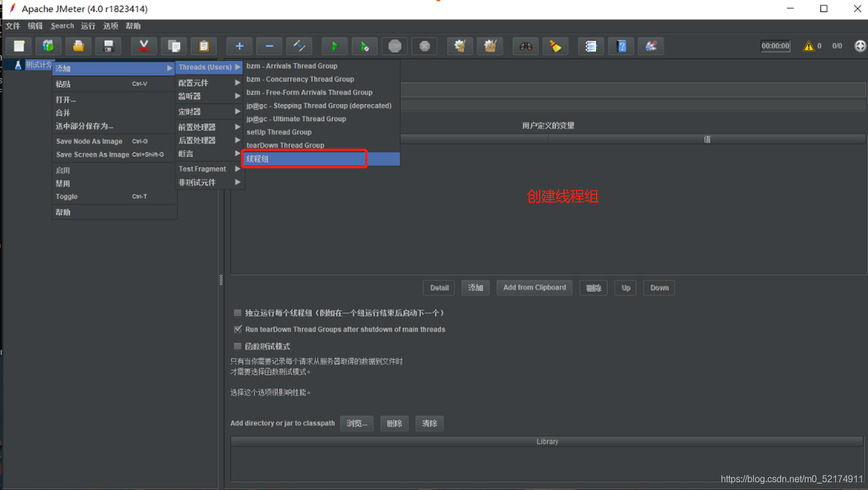Expand the 后置处理器 submenu
The width and height of the screenshot is (868, 490).
pos(209,140)
